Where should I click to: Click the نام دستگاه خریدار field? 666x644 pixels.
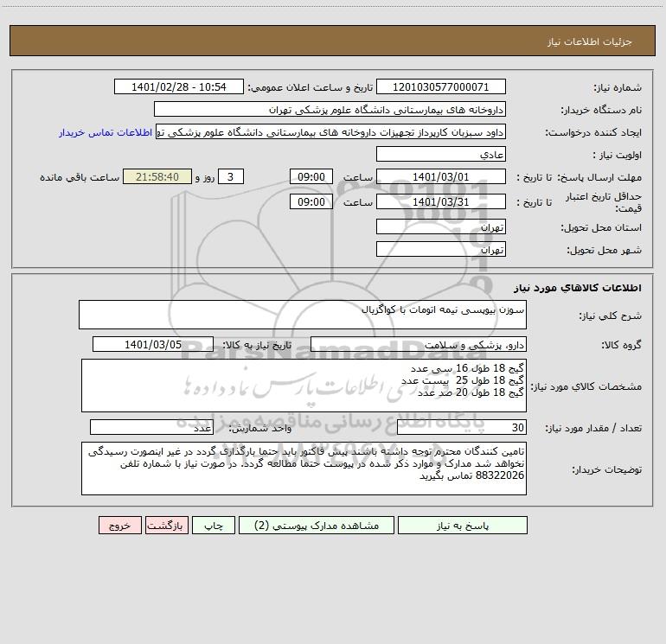click(x=330, y=109)
